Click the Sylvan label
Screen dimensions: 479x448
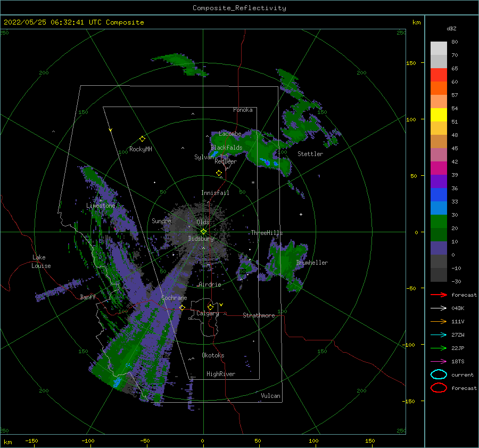pos(204,157)
